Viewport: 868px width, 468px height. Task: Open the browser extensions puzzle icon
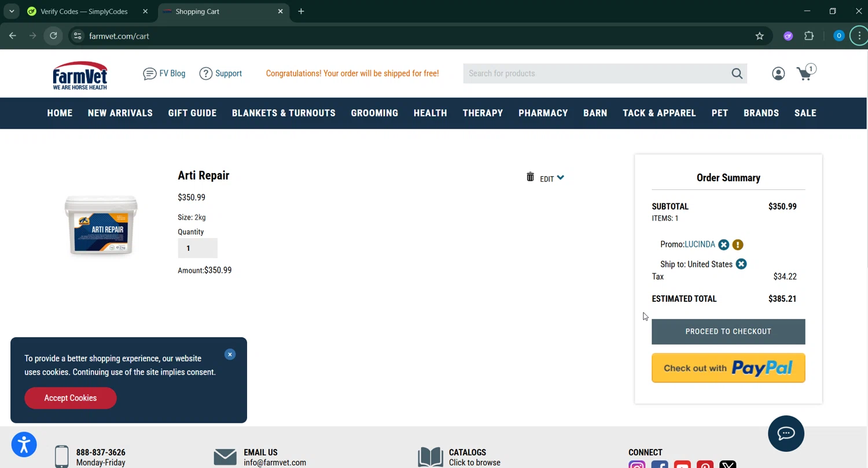(809, 36)
